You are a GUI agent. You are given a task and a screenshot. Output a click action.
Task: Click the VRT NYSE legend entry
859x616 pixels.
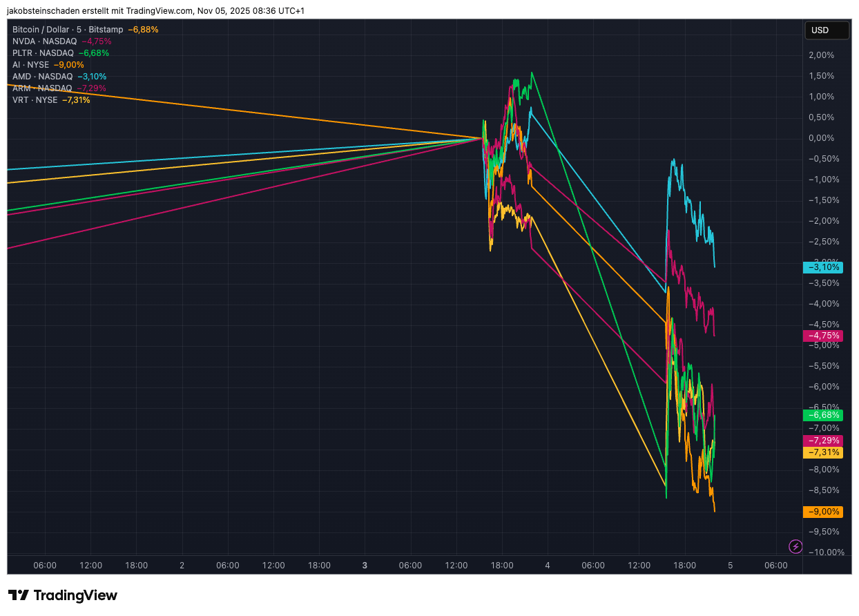click(35, 100)
